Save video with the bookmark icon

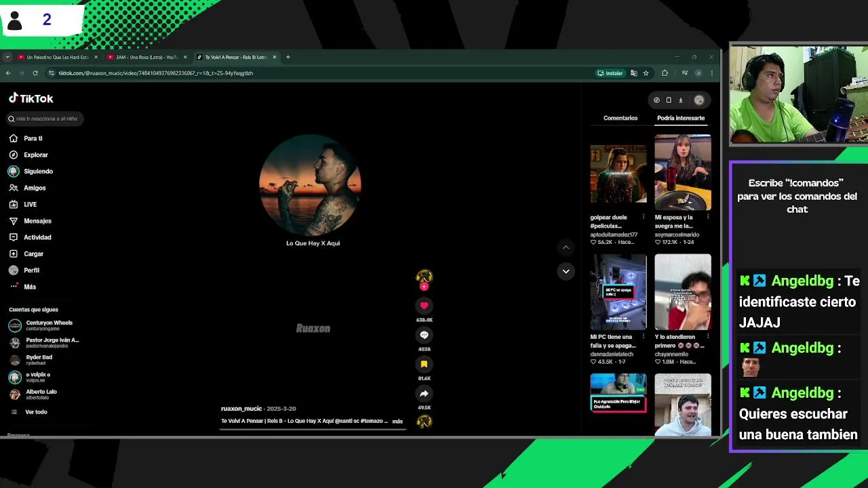tap(424, 364)
